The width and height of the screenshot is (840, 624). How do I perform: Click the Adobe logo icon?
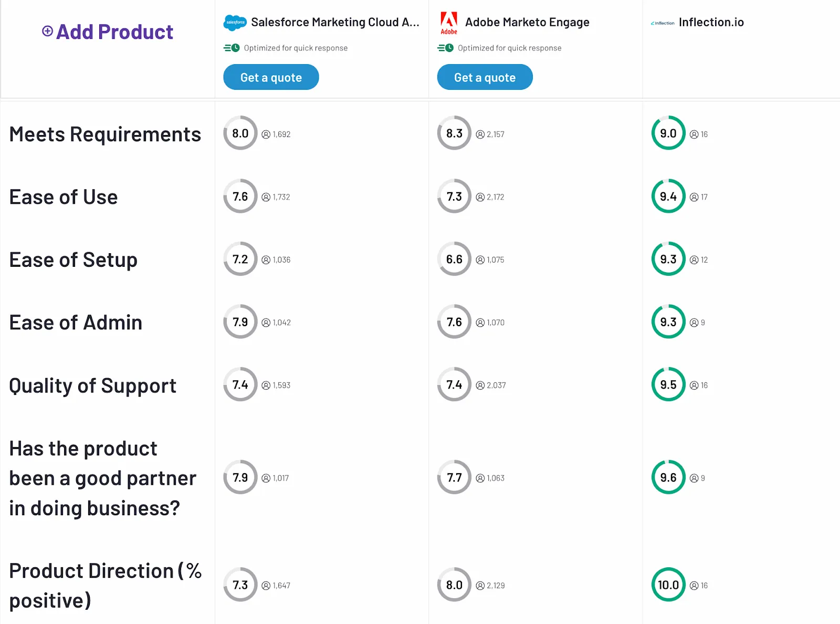pos(449,23)
